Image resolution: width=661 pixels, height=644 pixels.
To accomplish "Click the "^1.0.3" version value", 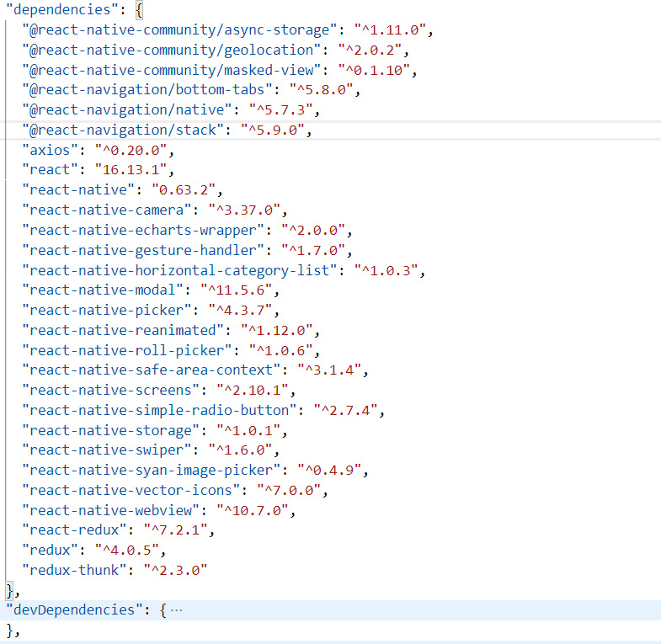I will tap(386, 270).
